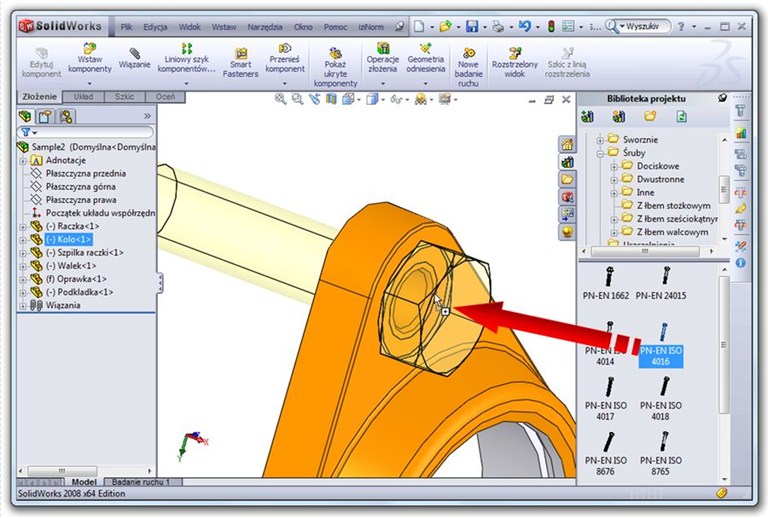This screenshot has height=518, width=768.
Task: Open the Plik menu
Action: point(126,27)
